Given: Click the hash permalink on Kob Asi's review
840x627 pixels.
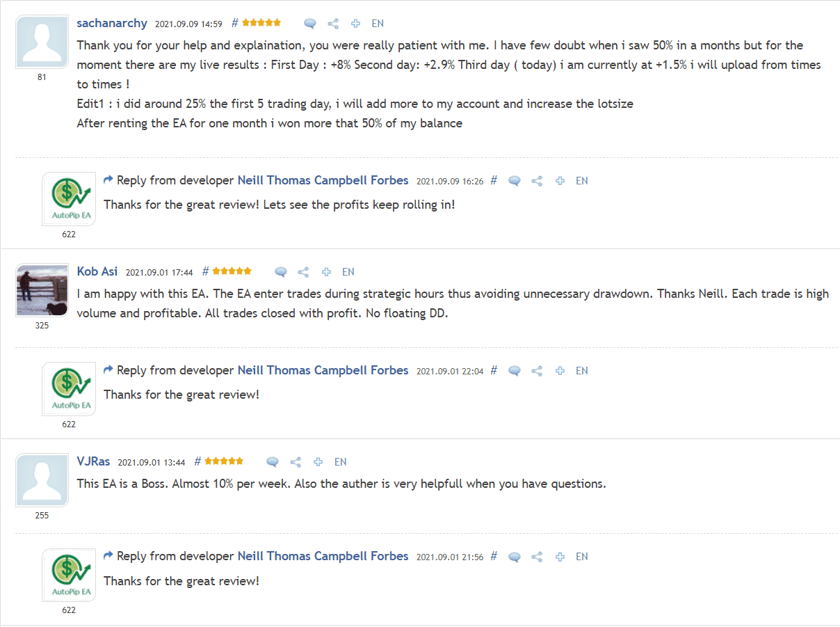Looking at the screenshot, I should 206,271.
